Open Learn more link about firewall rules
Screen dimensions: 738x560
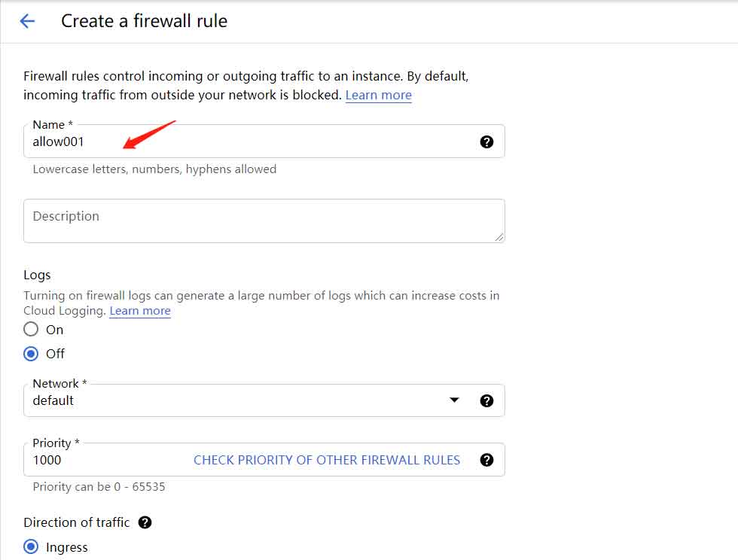(x=378, y=95)
